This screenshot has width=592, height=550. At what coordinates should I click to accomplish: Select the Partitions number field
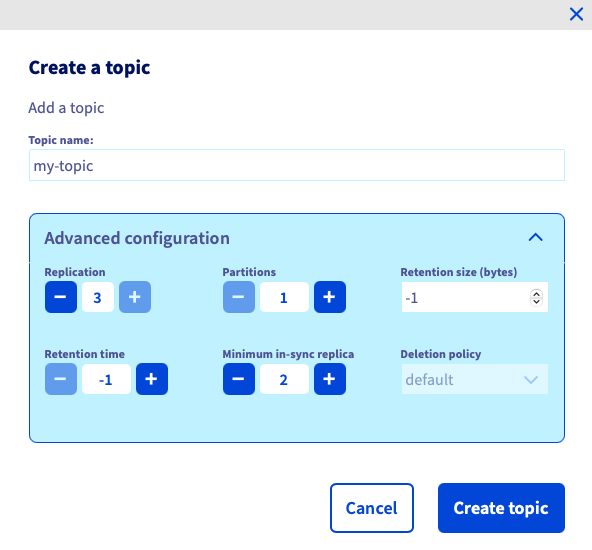click(x=284, y=297)
